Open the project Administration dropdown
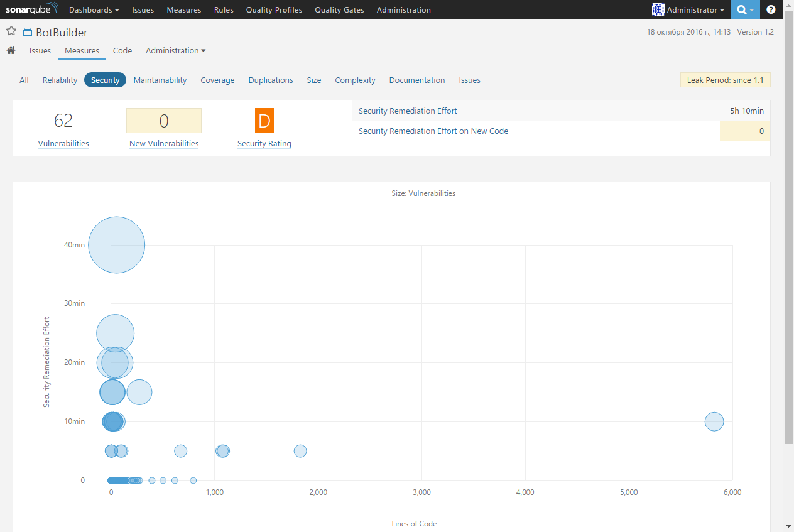794x532 pixels. [175, 50]
